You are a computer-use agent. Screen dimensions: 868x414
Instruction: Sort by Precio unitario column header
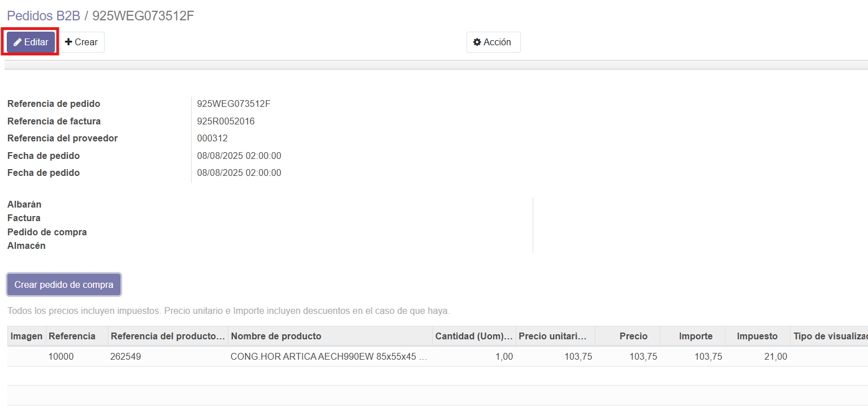[555, 336]
